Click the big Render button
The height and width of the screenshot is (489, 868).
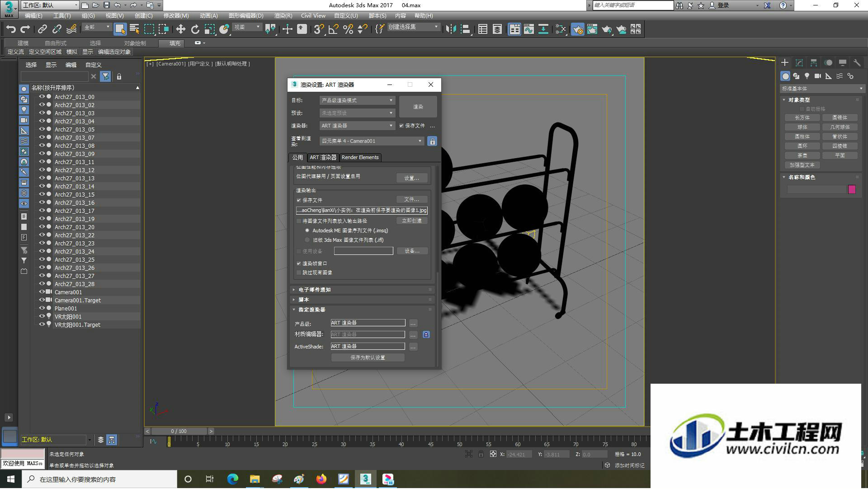click(x=418, y=107)
